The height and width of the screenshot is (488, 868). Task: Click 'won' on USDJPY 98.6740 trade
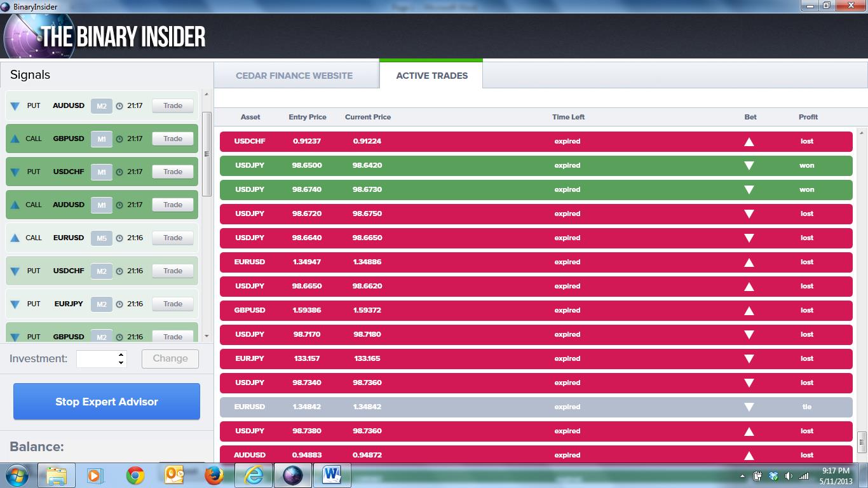coord(806,189)
